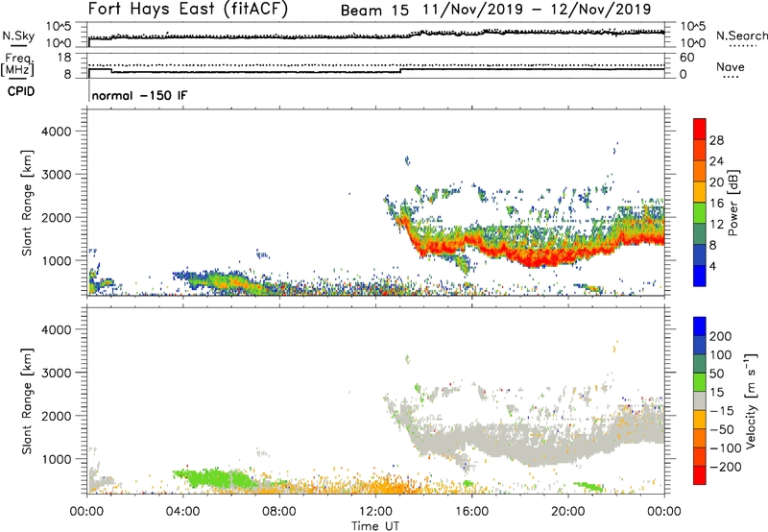Click the 'Time UT' axis label
Viewport: 768px width, 532px height.
(375, 526)
